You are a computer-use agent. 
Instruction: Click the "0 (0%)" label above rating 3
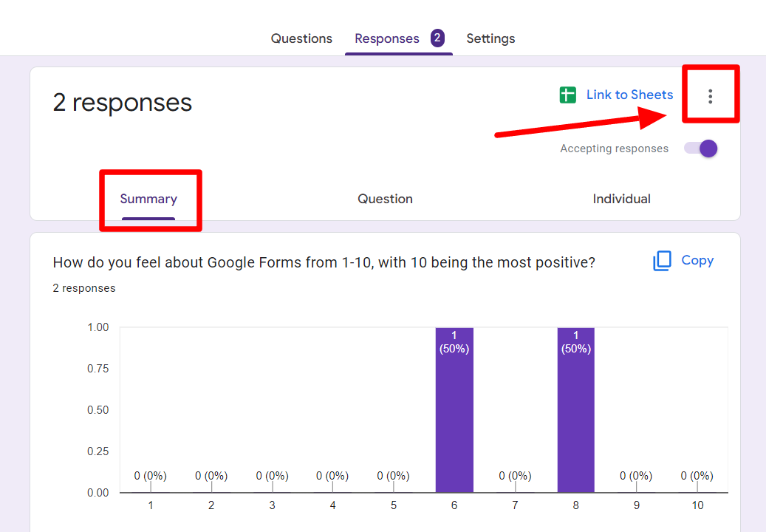272,476
